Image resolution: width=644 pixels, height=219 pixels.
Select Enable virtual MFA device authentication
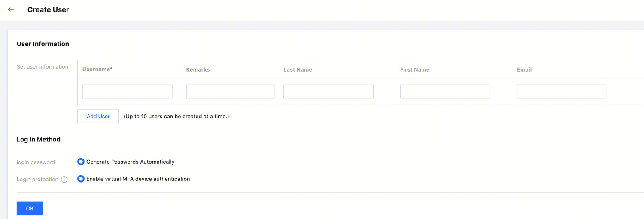coord(81,179)
